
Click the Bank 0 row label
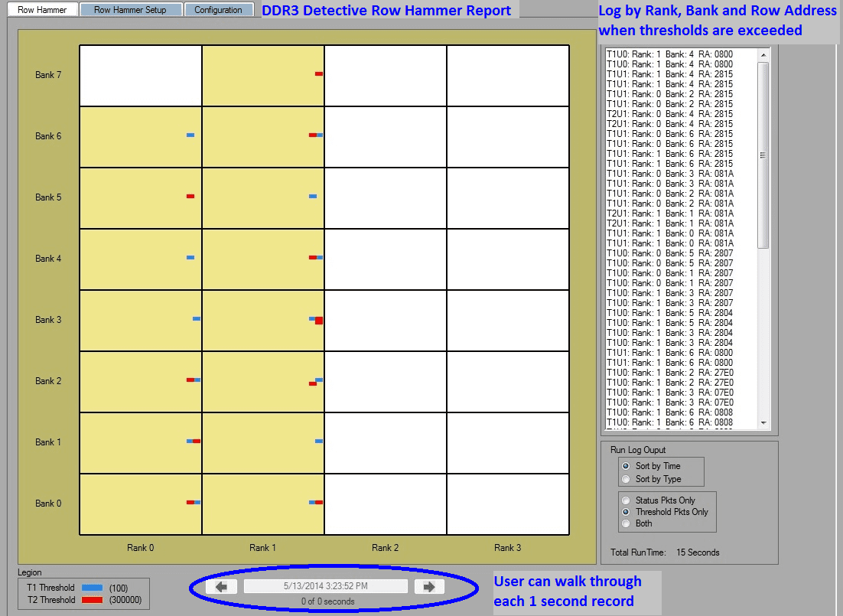pyautogui.click(x=48, y=504)
